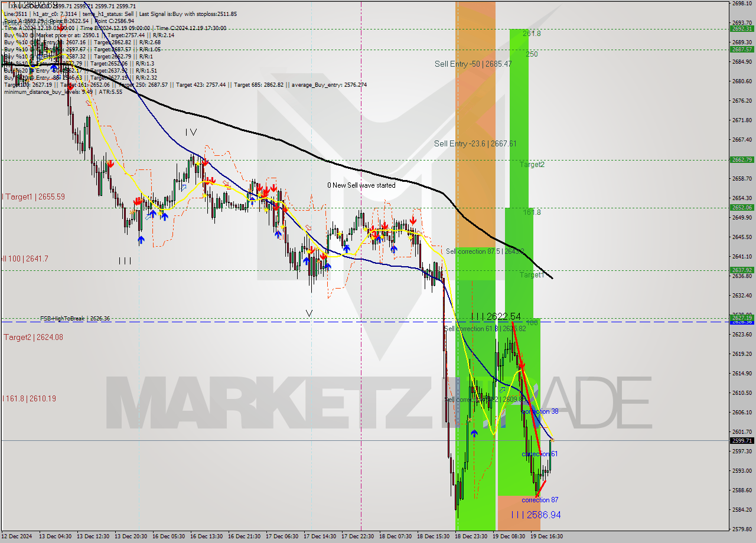Select the 'FSB-HighToBreak | 2626.36' label
Viewport: 756px width, 543px height.
click(x=75, y=319)
